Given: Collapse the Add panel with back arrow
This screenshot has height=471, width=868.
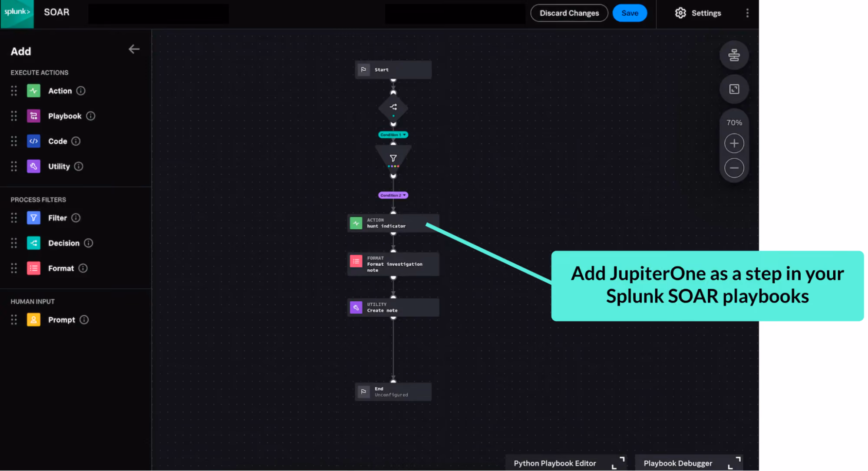Looking at the screenshot, I should pyautogui.click(x=134, y=49).
